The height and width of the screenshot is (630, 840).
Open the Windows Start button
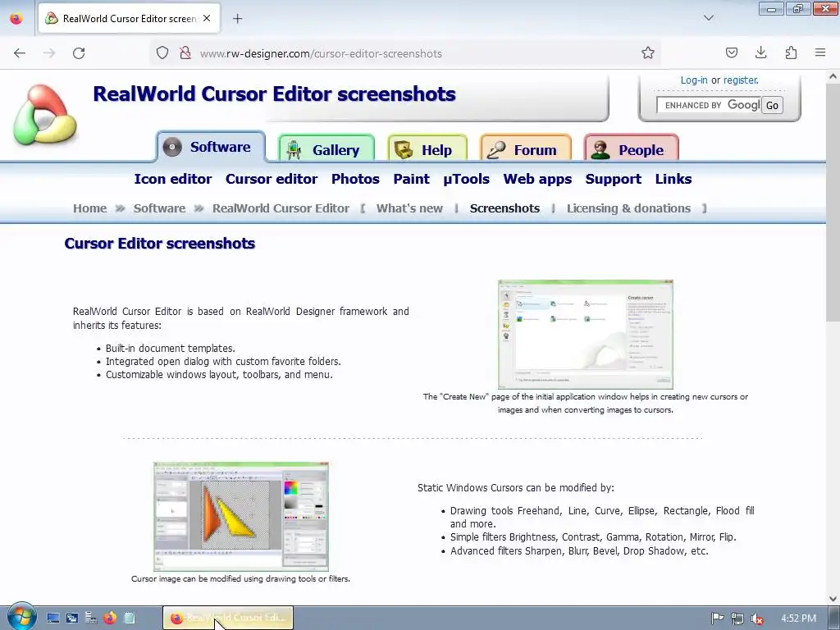[x=21, y=617]
